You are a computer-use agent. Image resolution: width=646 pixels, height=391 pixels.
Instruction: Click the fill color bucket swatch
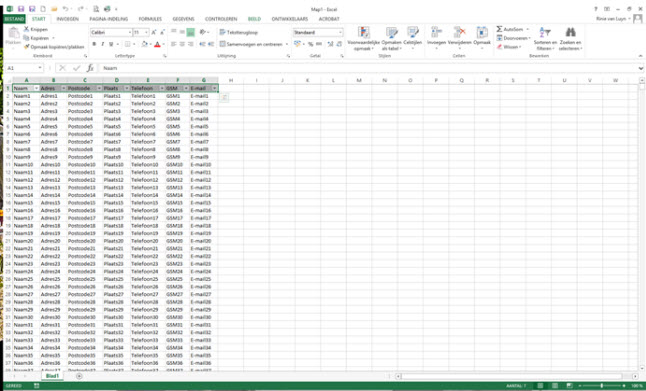pos(145,44)
